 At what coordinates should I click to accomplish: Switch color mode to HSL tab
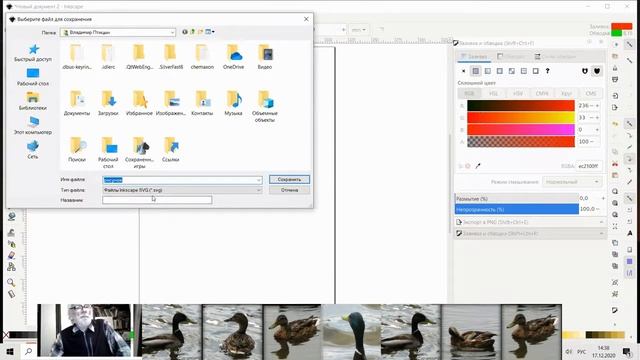(x=493, y=93)
